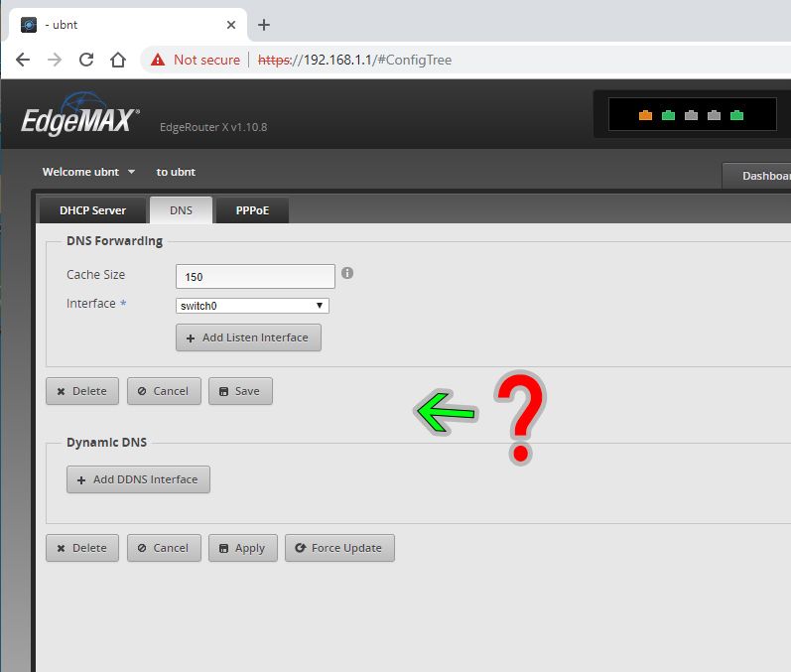Click the Not secure warning icon

pos(158,60)
